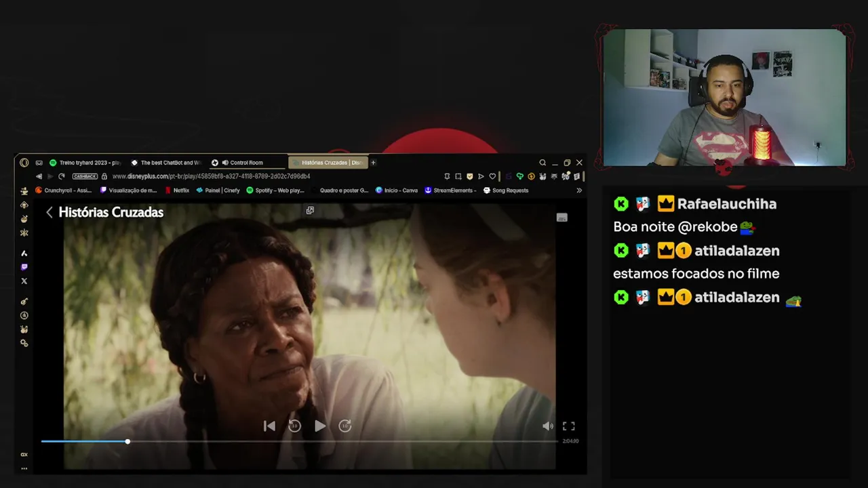Screen dimensions: 868x488
Task: Open sidebar three-dot more options
Action: coord(24,468)
